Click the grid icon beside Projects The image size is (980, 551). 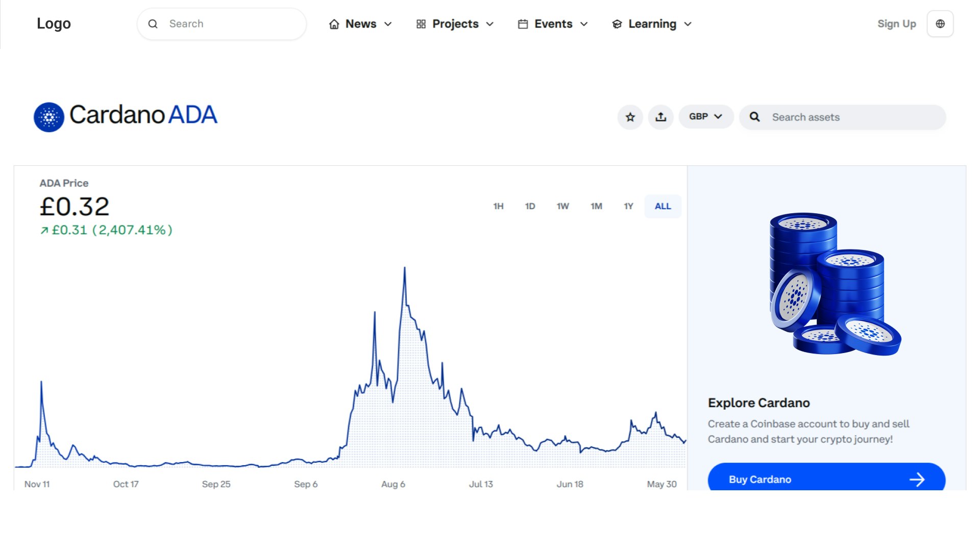pos(420,23)
